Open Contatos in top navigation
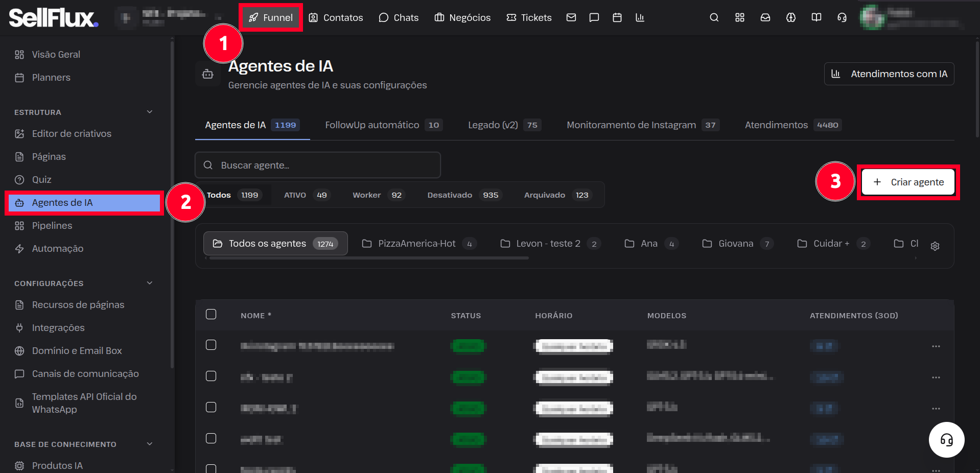 point(336,18)
